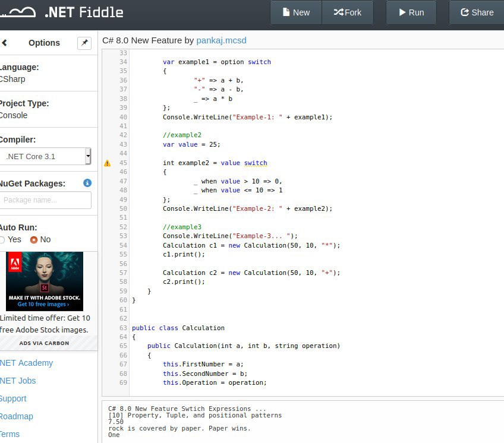504x443 pixels.
Task: Focus the NuGet Package name input field
Action: click(x=45, y=200)
